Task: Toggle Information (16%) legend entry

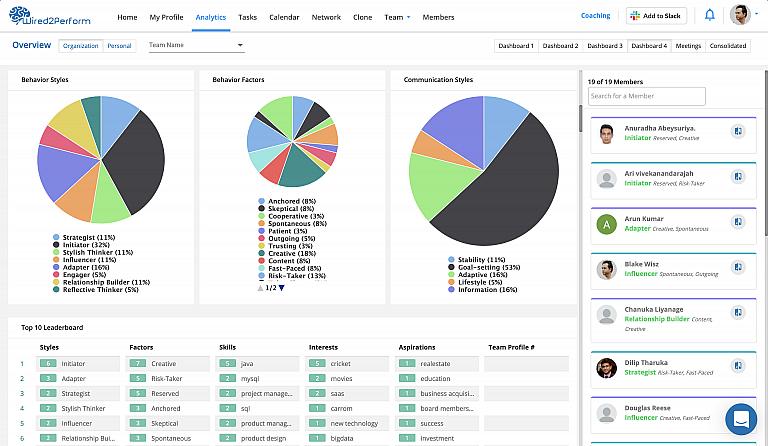Action: (x=482, y=290)
